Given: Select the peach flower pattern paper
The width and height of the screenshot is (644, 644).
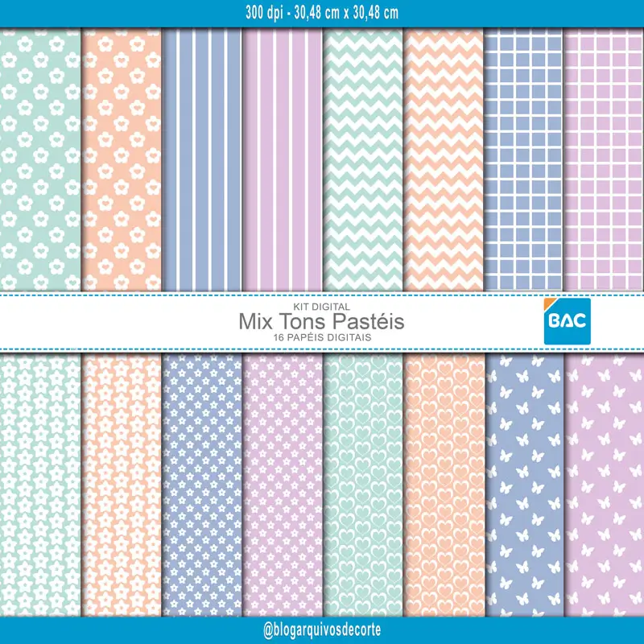Looking at the screenshot, I should click(x=122, y=159).
